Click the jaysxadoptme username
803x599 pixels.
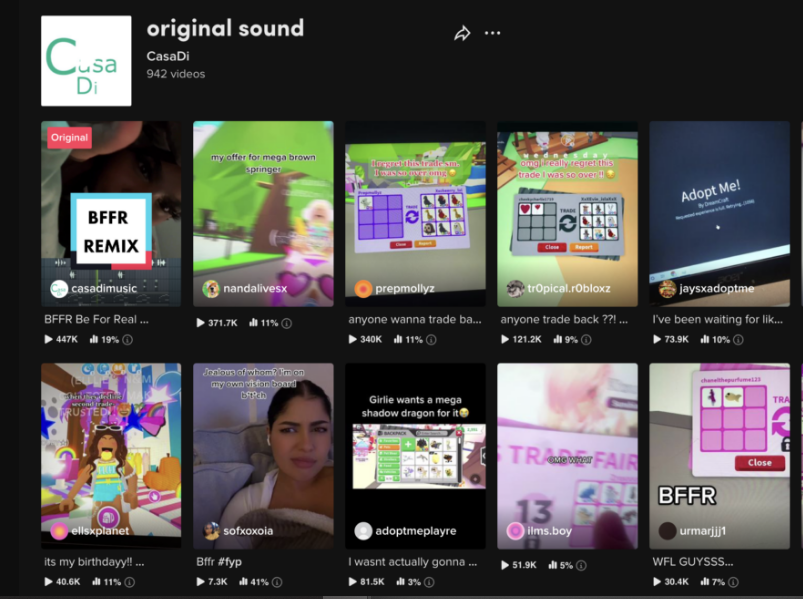pyautogui.click(x=716, y=289)
